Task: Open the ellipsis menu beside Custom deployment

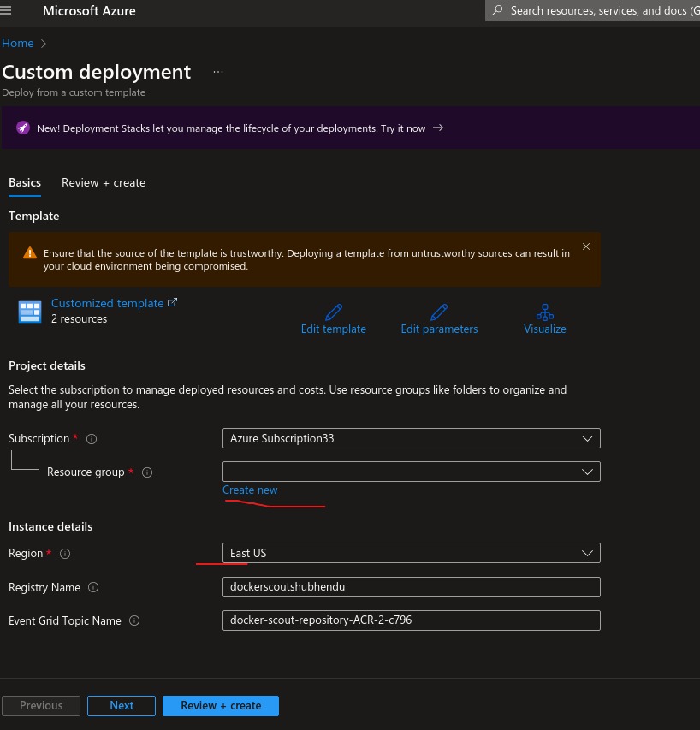Action: [218, 72]
